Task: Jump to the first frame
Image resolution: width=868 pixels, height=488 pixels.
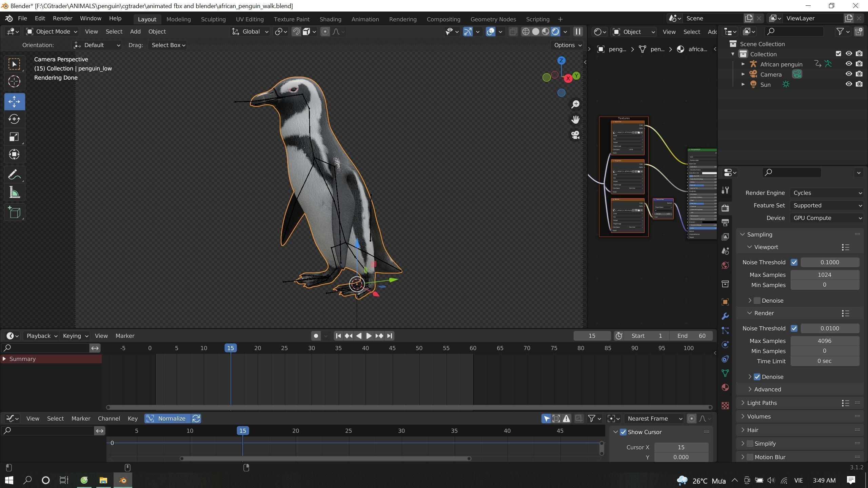Action: click(x=338, y=336)
